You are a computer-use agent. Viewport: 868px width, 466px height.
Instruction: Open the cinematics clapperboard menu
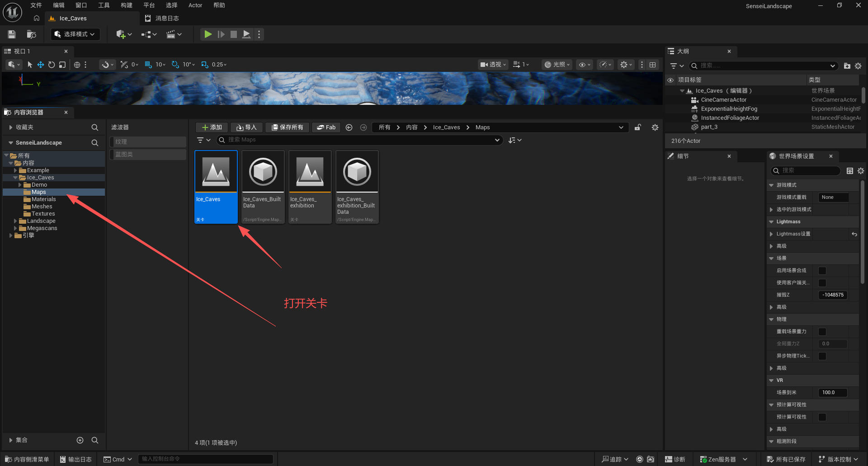click(174, 34)
